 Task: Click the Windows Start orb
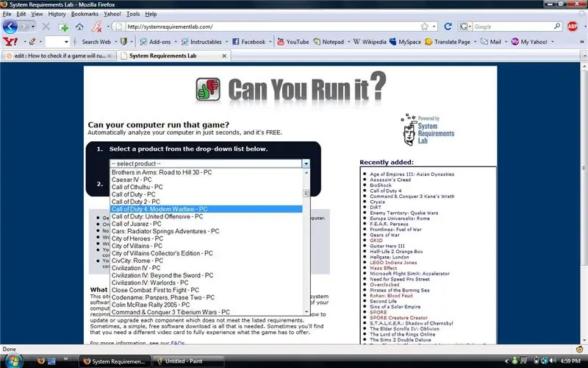click(x=13, y=361)
